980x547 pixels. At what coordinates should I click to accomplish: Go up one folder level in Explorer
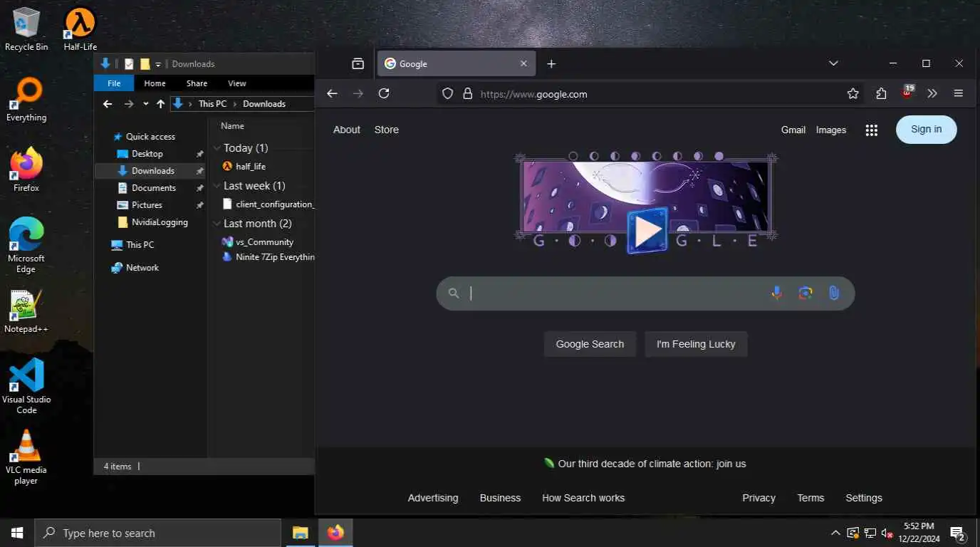coord(160,104)
